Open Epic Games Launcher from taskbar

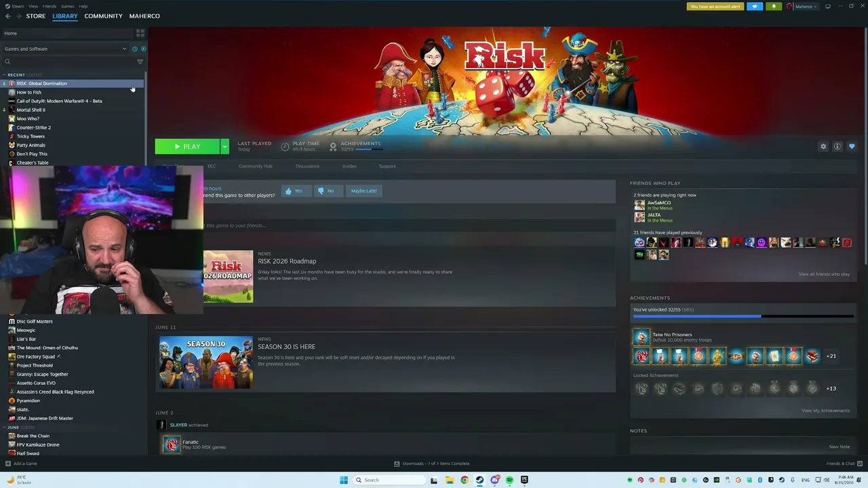(524, 480)
